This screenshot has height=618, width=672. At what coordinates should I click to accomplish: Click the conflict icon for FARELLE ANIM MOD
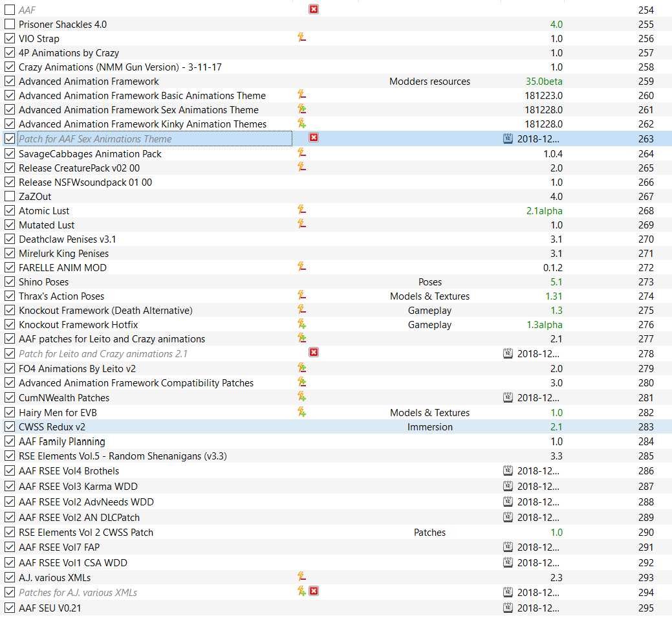pyautogui.click(x=301, y=267)
